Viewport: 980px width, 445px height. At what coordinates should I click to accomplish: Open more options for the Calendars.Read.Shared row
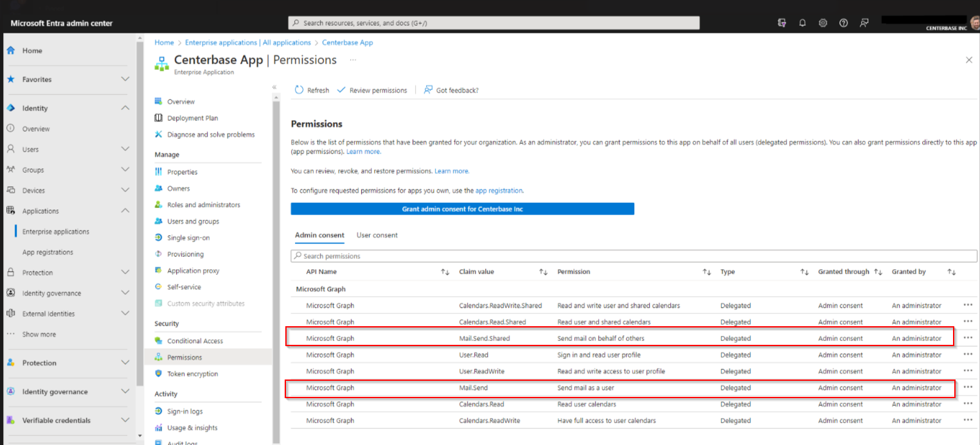[968, 322]
